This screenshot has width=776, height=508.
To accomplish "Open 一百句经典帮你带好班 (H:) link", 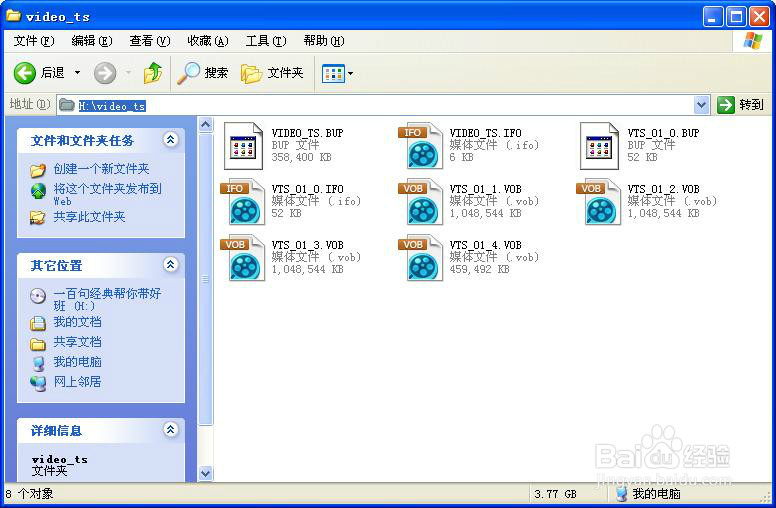I will pos(107,300).
